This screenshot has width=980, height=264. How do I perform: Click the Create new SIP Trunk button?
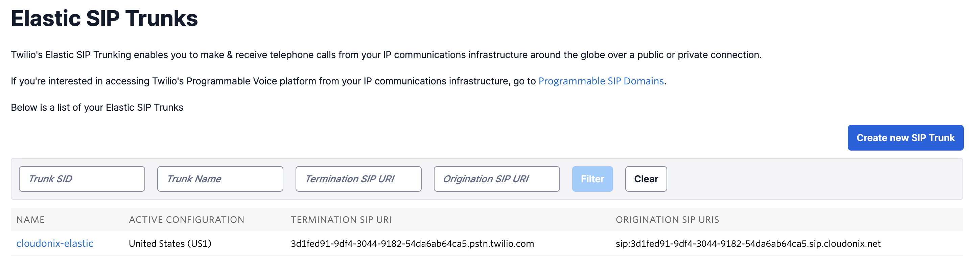tap(905, 138)
